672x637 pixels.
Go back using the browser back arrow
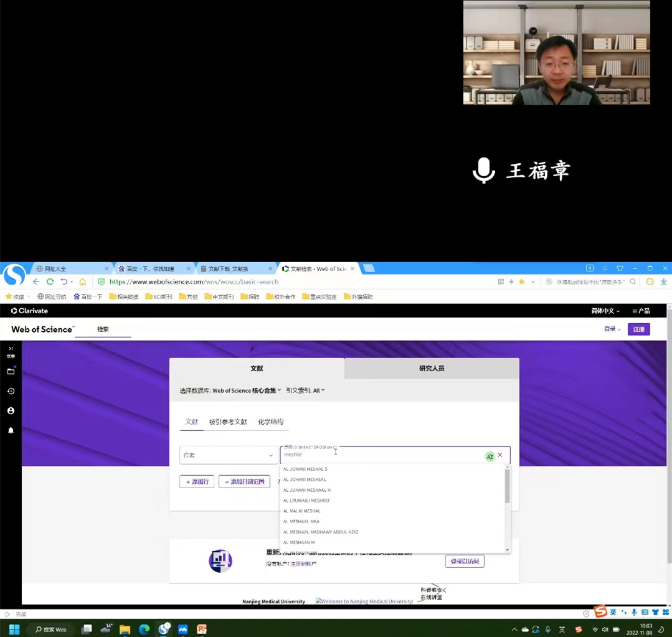click(x=36, y=281)
